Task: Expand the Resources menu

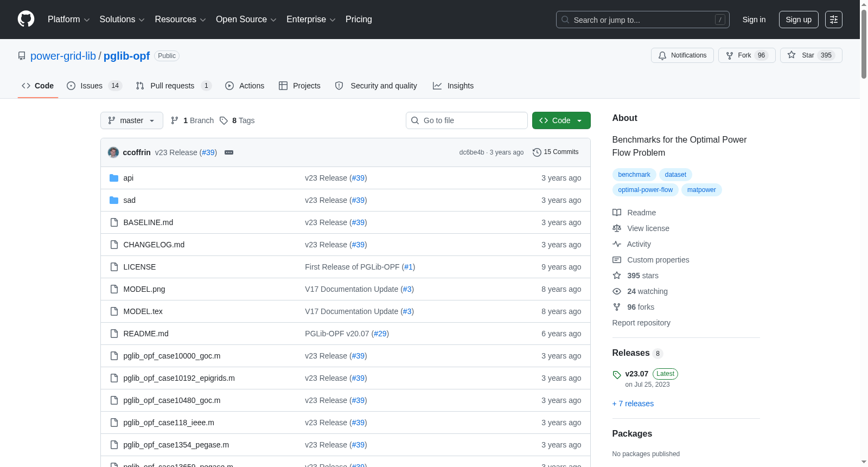Action: click(x=180, y=20)
